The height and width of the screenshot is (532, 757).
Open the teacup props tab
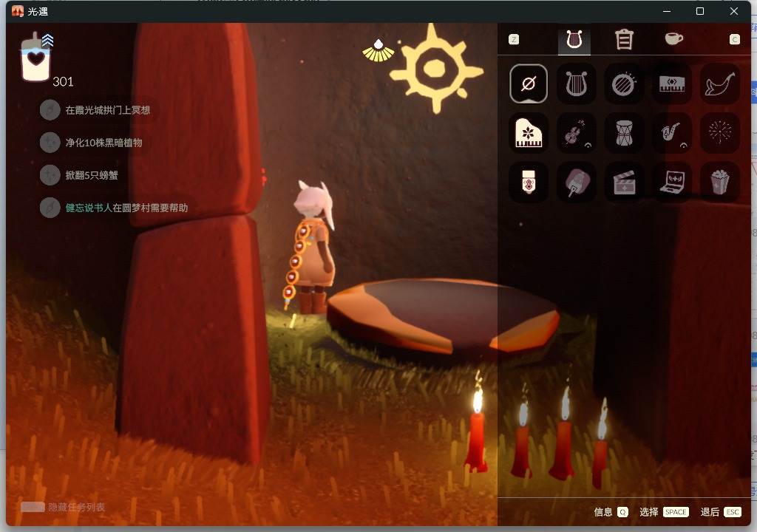(673, 38)
